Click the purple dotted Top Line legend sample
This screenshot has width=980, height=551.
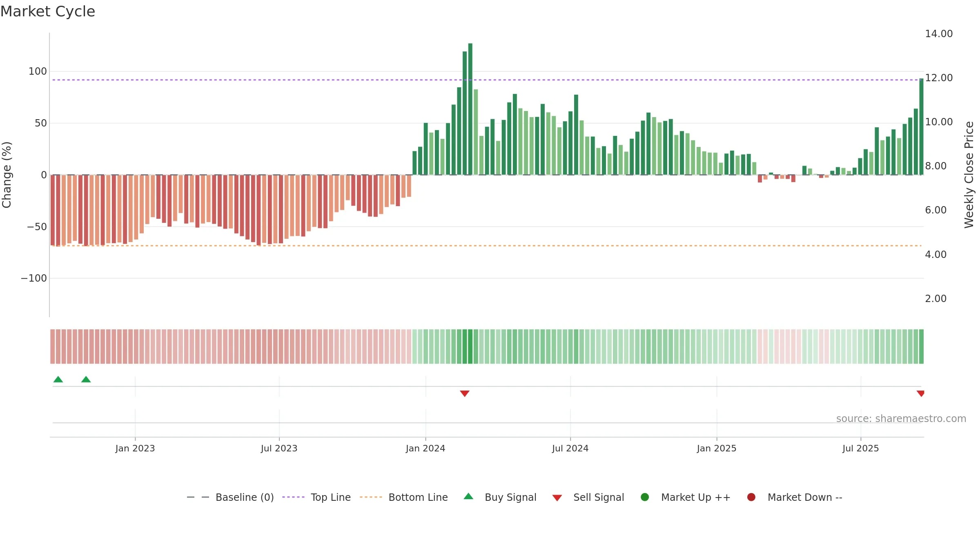(x=293, y=497)
